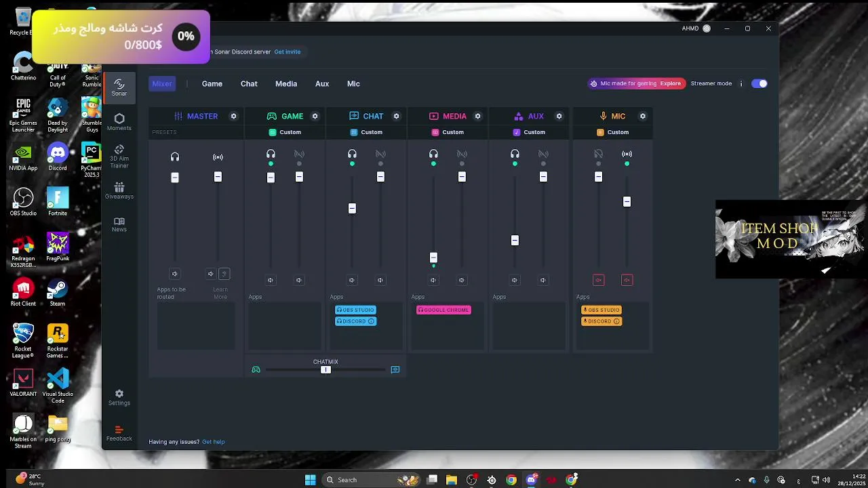Open Giveaways from the sidebar
Screen dimensions: 868x488
[x=119, y=190]
